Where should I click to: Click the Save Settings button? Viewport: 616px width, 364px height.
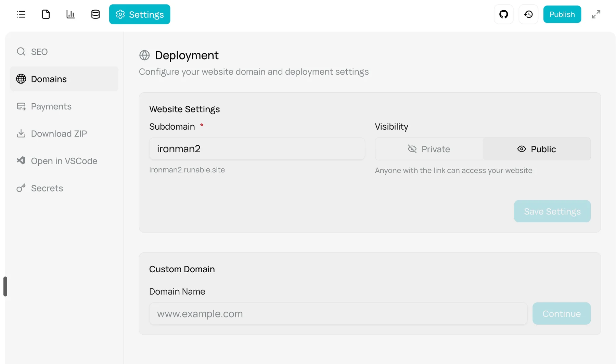(x=552, y=211)
